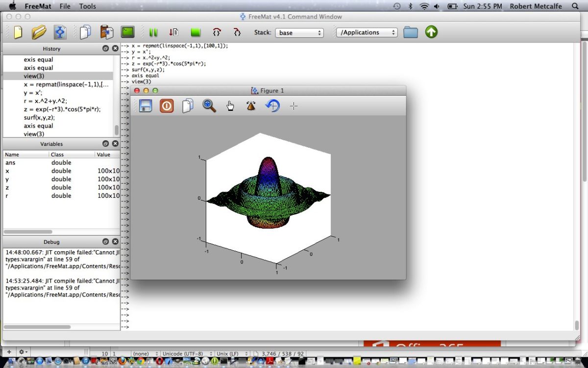
Task: Select the Rotate tool in Figure 1 window
Action: [251, 105]
